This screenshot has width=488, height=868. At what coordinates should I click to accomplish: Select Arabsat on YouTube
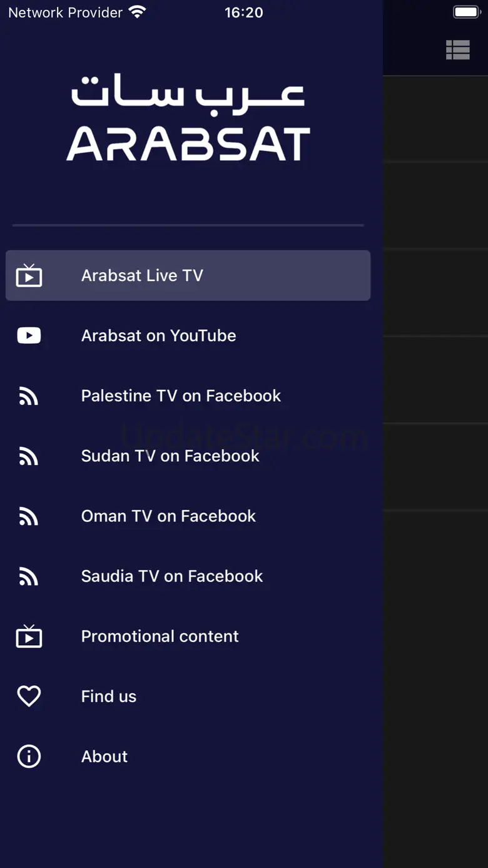[158, 335]
